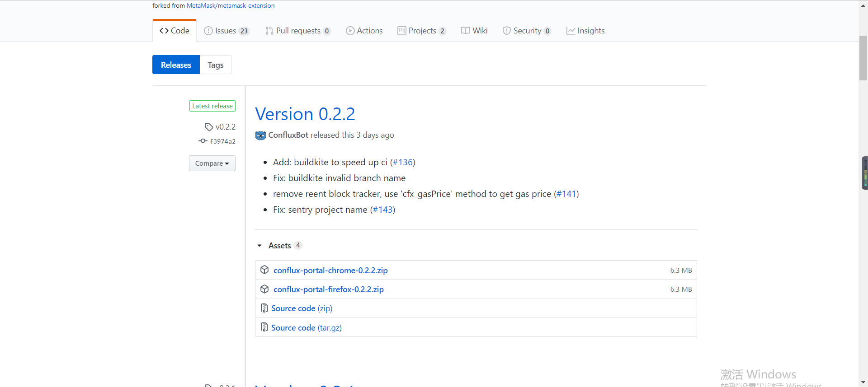Click the commit icon next to f3974a2

coord(203,141)
